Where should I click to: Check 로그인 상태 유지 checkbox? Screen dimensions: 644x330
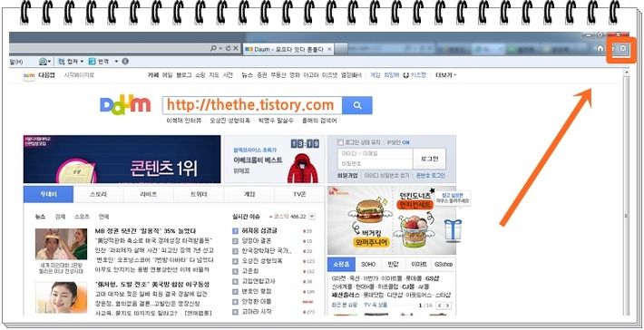pos(339,142)
